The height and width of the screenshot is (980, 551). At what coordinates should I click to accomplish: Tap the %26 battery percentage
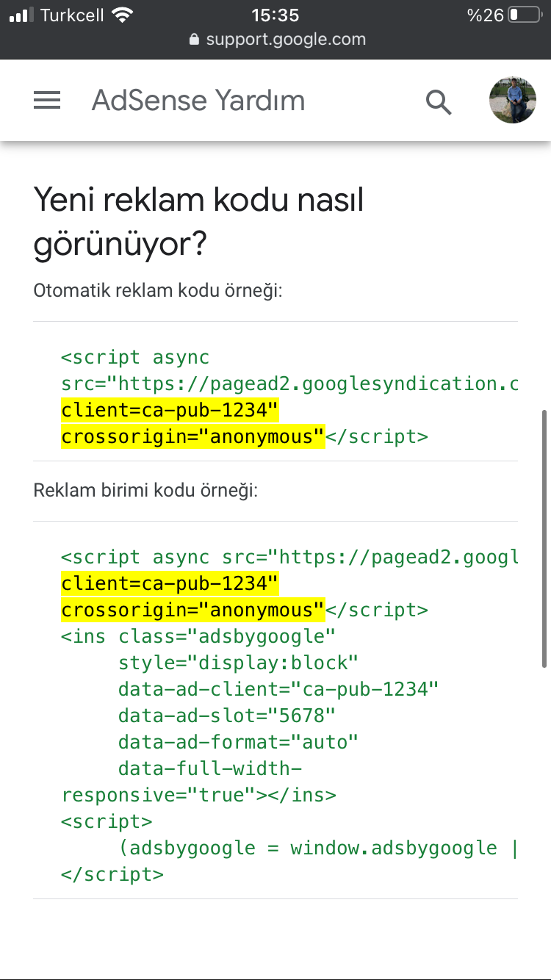485,15
